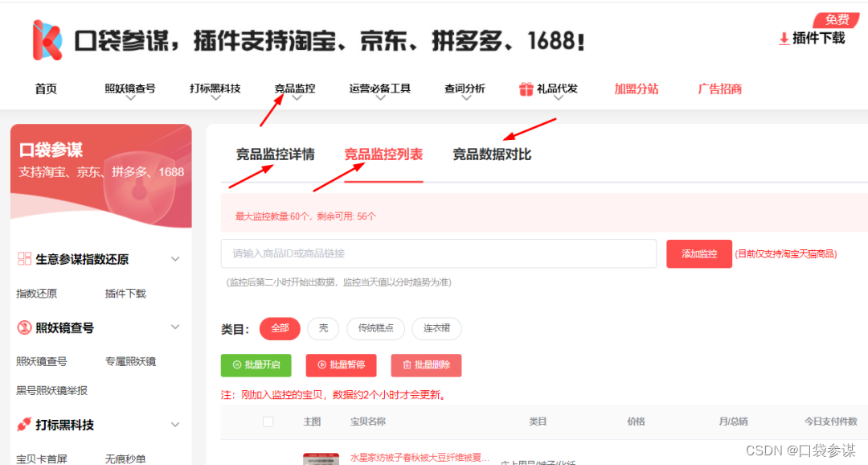Click the gift icon next to 礼品代发
This screenshot has height=465, width=868.
(x=526, y=88)
